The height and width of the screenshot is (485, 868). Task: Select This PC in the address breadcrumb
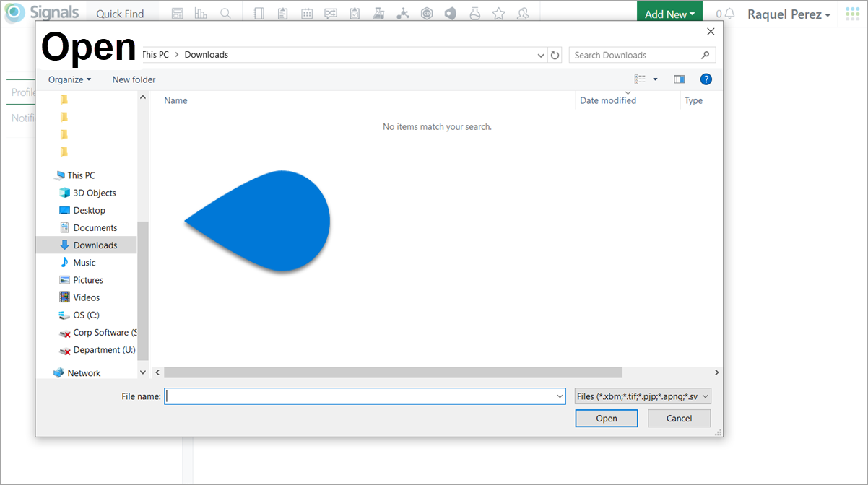[x=155, y=55]
